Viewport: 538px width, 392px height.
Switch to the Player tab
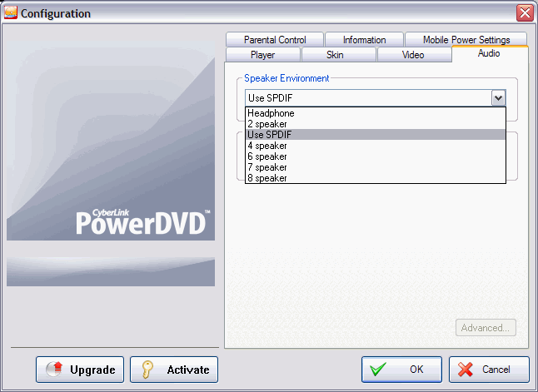[263, 55]
